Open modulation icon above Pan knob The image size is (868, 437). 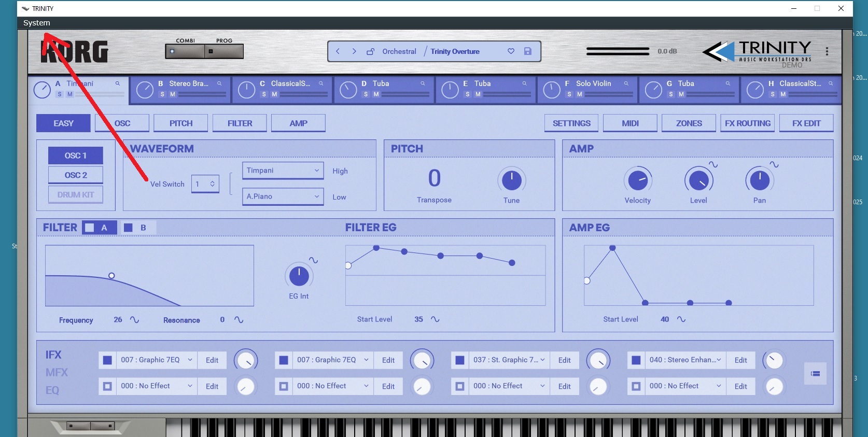(x=774, y=164)
